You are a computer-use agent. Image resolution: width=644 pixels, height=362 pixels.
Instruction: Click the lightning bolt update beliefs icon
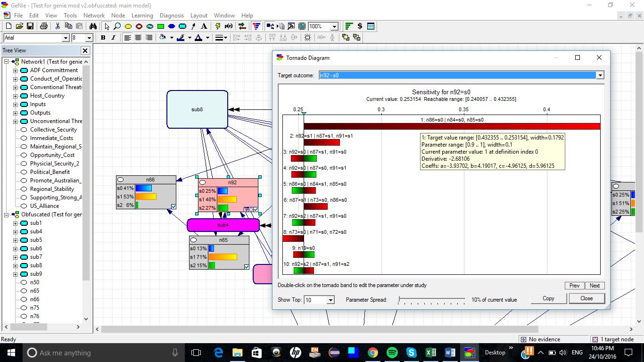pos(218,26)
